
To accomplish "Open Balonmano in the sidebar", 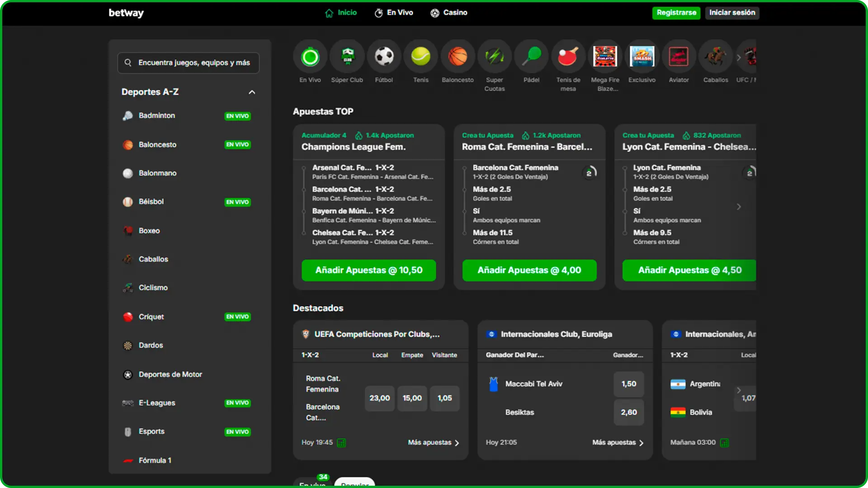I will [x=187, y=173].
